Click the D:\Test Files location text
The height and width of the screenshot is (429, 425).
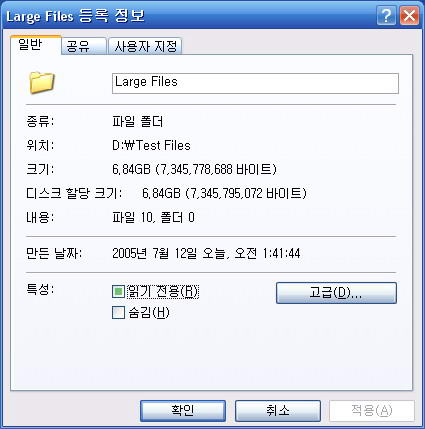click(151, 145)
